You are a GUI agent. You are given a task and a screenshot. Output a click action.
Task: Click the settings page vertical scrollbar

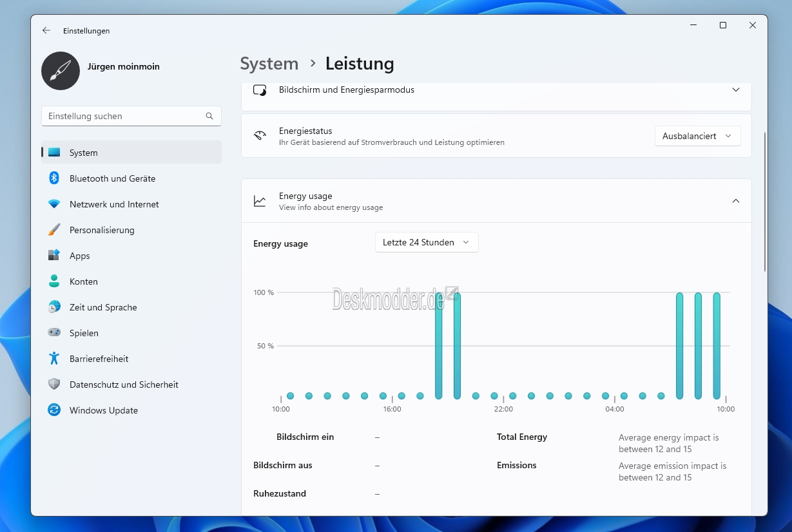(x=765, y=202)
